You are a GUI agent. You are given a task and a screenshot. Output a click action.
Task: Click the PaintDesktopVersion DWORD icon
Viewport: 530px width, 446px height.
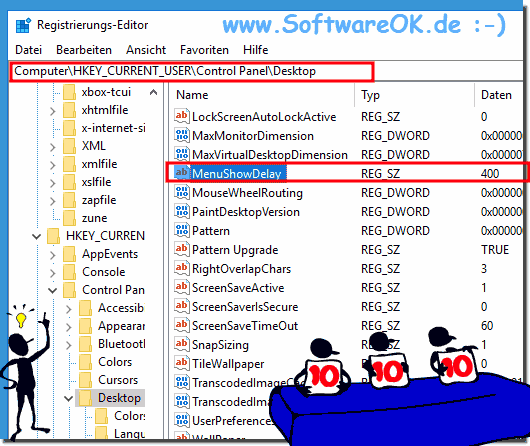(x=182, y=211)
